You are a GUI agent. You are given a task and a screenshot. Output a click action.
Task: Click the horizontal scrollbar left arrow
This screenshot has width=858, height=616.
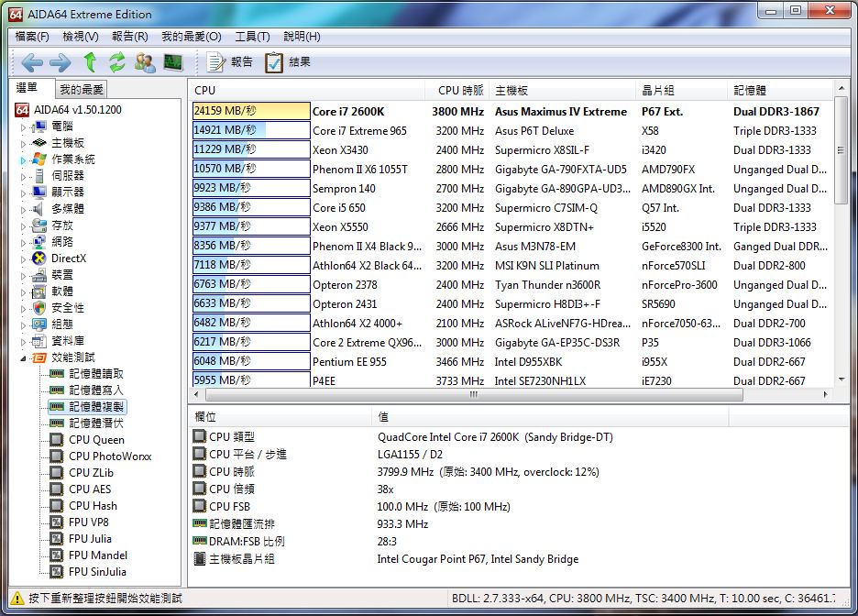click(x=196, y=394)
